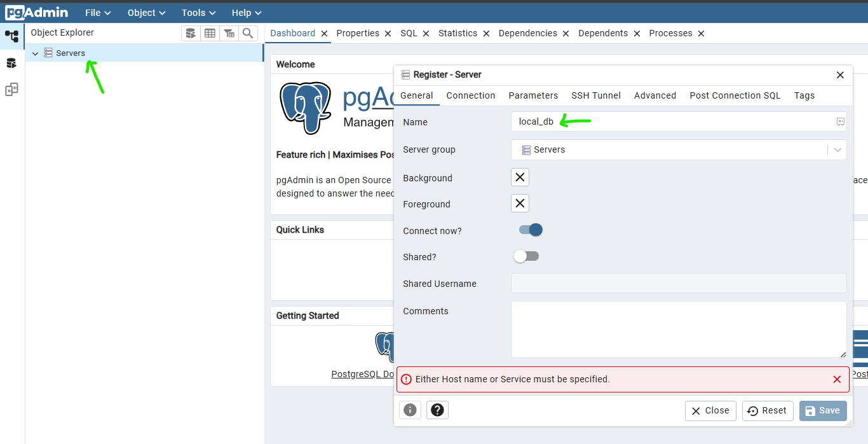
Task: Click the Shared Username field
Action: coord(679,283)
